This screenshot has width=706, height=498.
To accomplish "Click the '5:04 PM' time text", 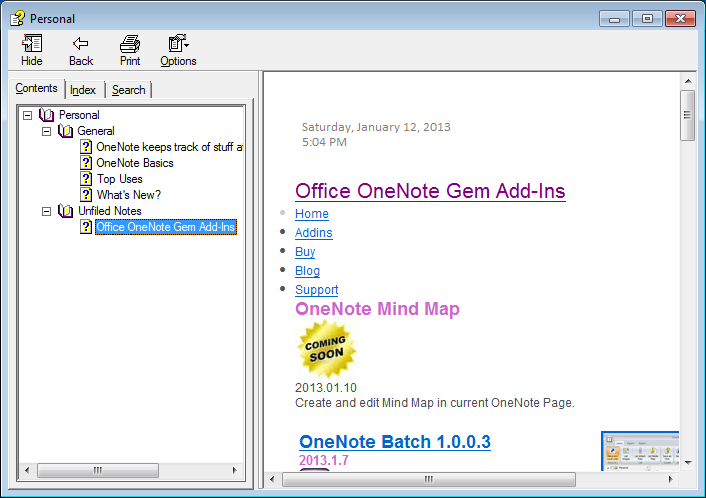I will (x=324, y=142).
